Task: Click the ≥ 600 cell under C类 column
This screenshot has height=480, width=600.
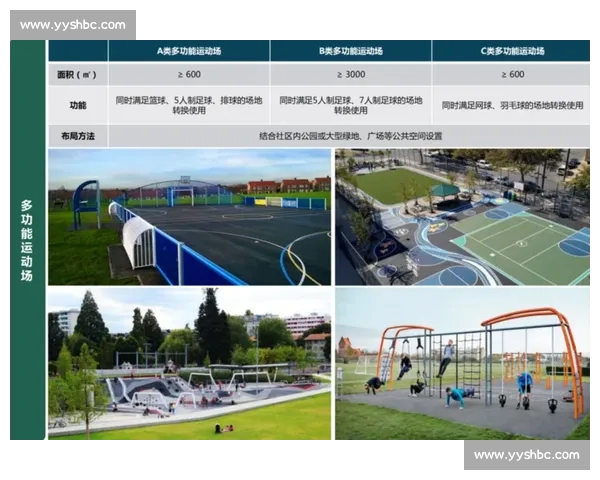Action: tap(510, 74)
